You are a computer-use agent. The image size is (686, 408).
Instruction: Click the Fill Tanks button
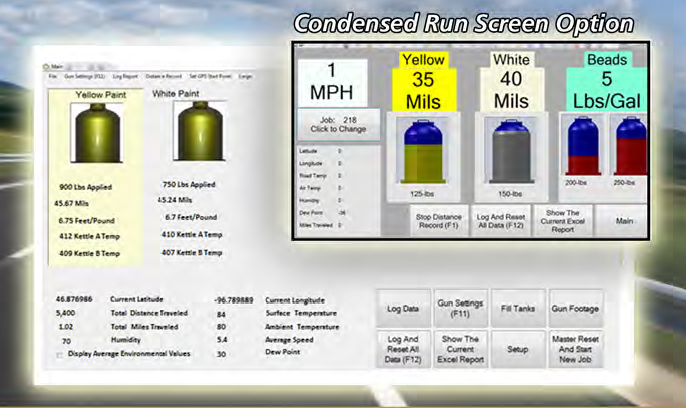(x=518, y=308)
